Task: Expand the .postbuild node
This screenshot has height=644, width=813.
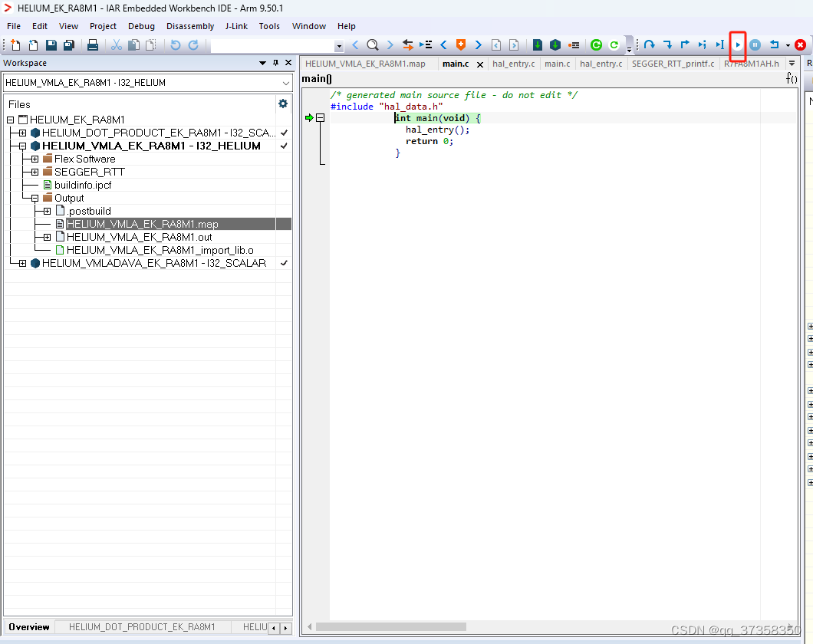Action: pos(48,211)
